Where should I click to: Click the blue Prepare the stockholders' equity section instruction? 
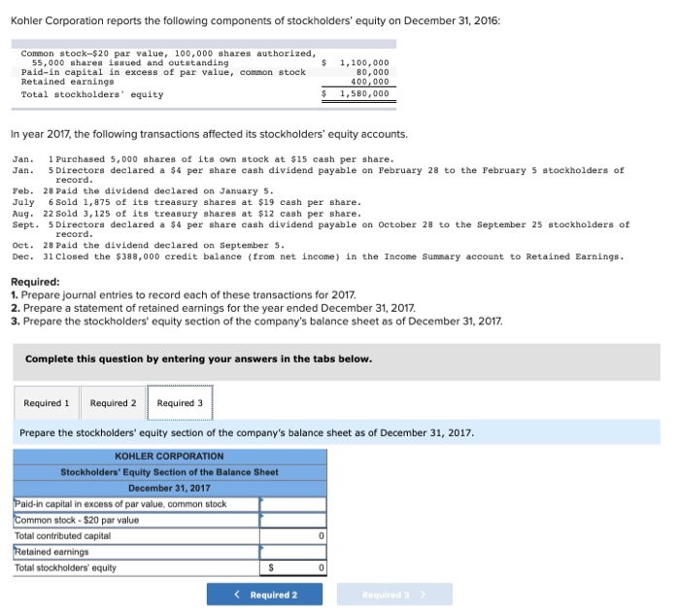[x=247, y=433]
